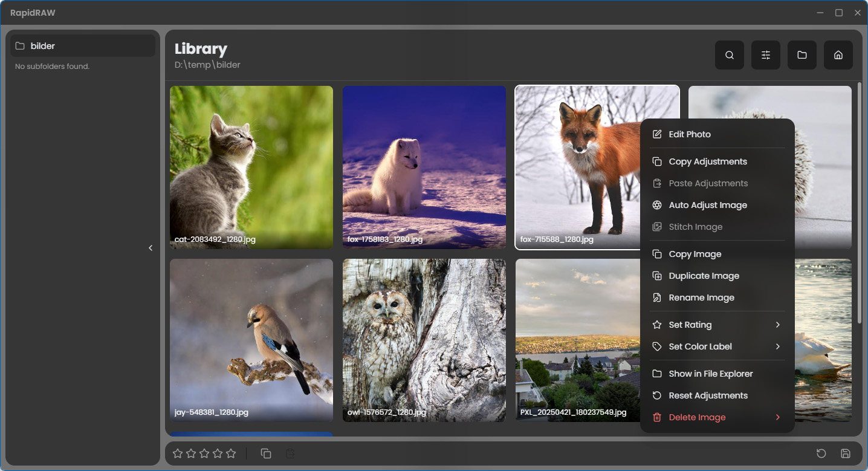Image resolution: width=868 pixels, height=471 pixels.
Task: Click the reset icon in bottom bar
Action: pos(821,453)
